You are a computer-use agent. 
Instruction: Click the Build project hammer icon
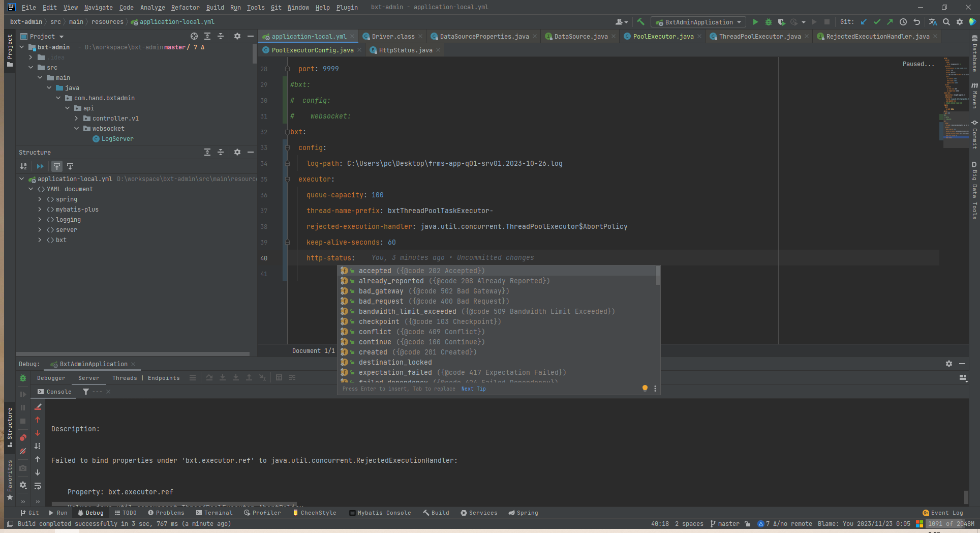[x=640, y=22]
